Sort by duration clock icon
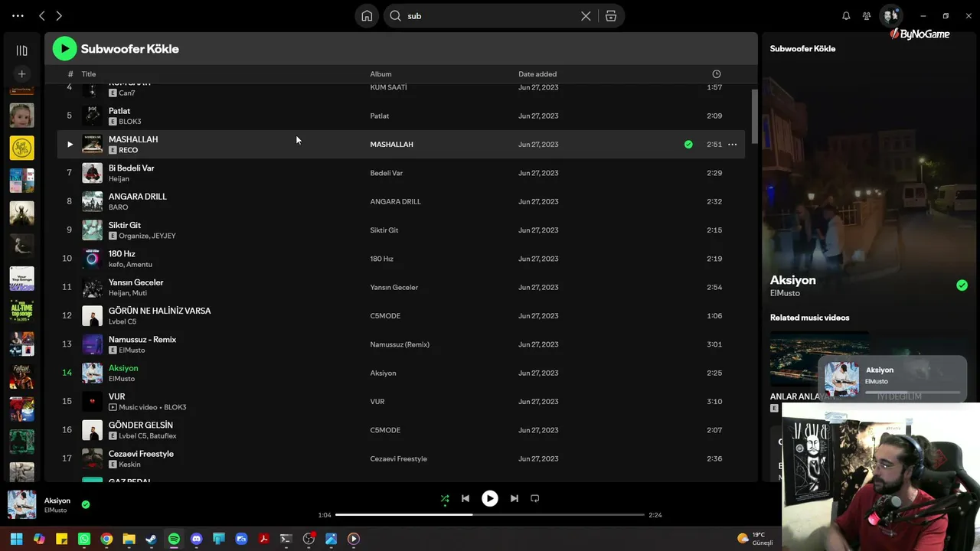The height and width of the screenshot is (551, 980). 717,74
